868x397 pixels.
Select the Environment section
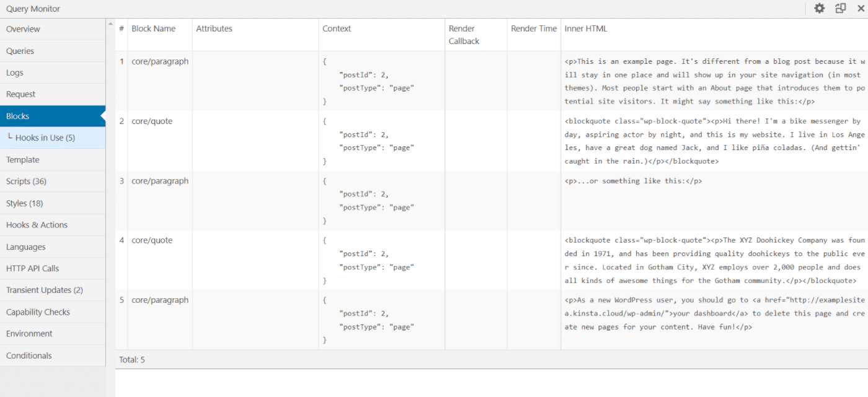click(28, 333)
